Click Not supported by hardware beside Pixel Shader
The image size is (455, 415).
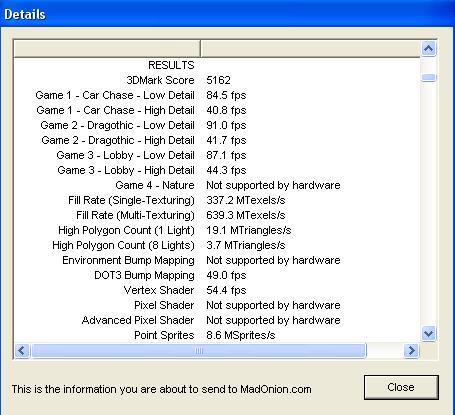pyautogui.click(x=273, y=305)
